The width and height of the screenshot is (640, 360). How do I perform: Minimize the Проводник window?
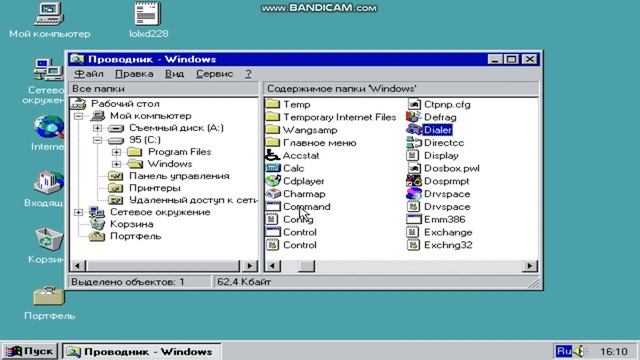(x=495, y=59)
